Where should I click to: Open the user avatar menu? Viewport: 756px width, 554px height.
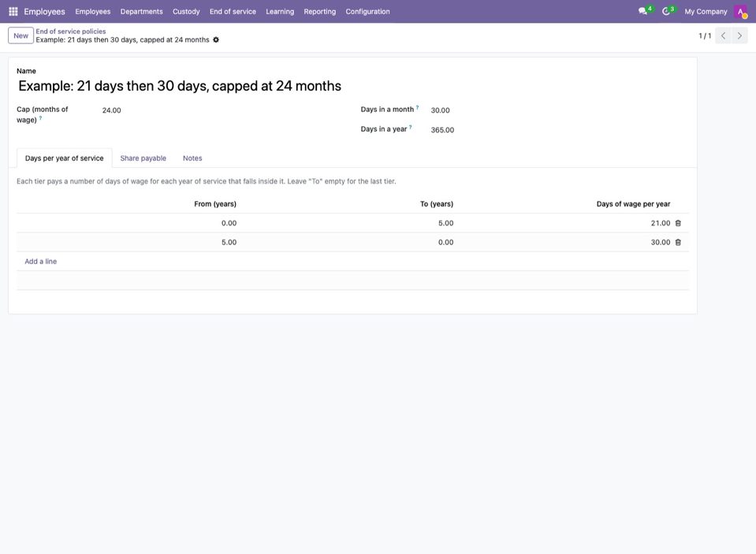740,12
